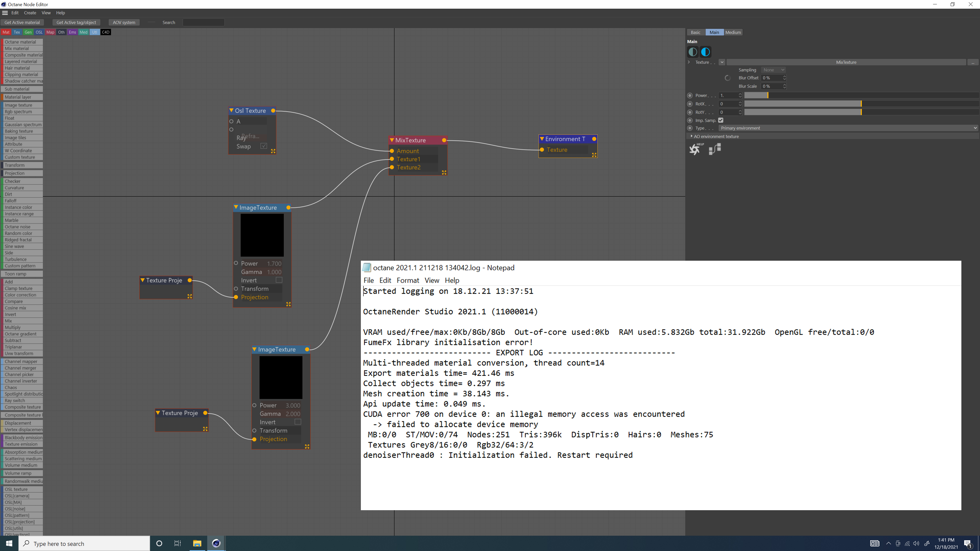
Task: Toggle Swap checkbox in Osl Texture node
Action: [x=264, y=146]
